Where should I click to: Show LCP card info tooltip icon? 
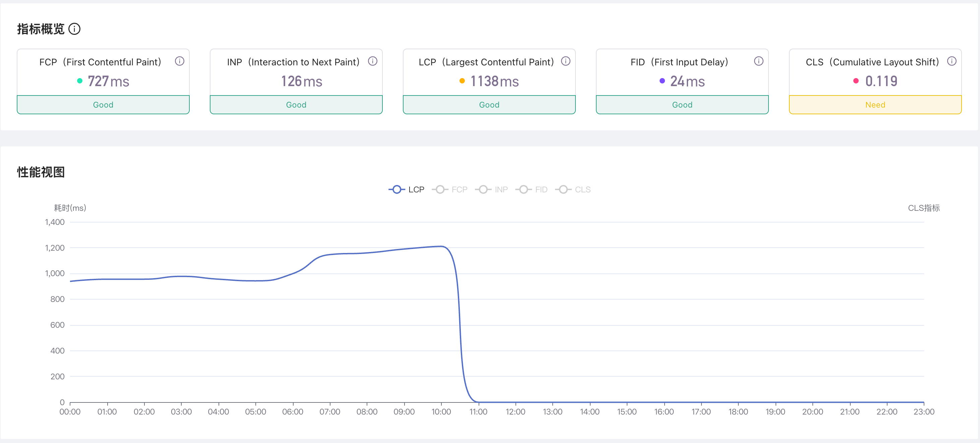click(565, 61)
